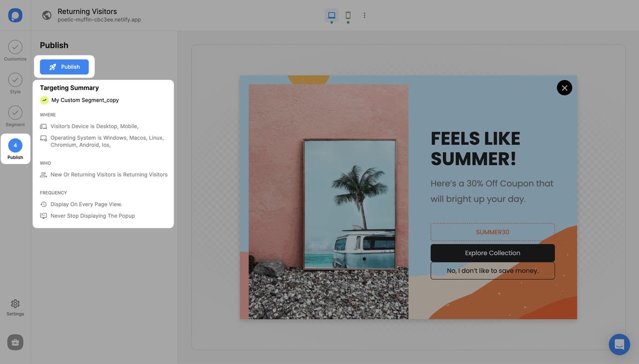Click the globe icon beside campaign title
This screenshot has height=364, width=639.
[x=47, y=15]
